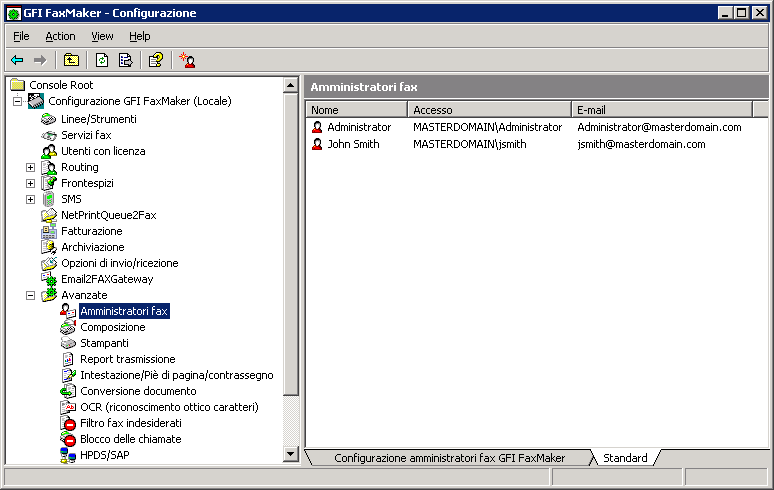
Task: Click the SMS phone icon
Action: click(48, 199)
